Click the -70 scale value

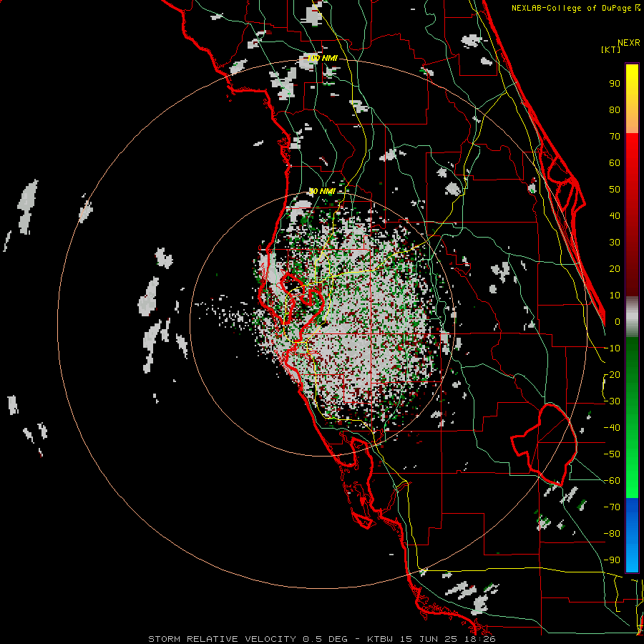[x=612, y=507]
